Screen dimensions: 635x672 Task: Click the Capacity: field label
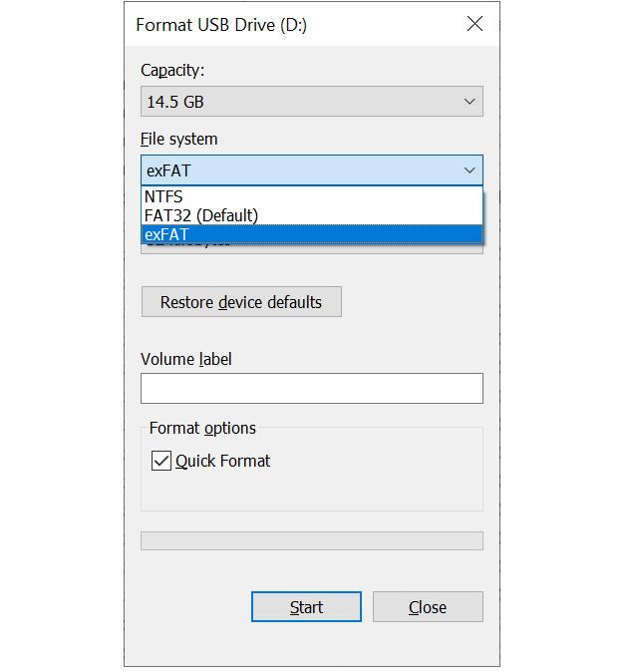(x=172, y=70)
